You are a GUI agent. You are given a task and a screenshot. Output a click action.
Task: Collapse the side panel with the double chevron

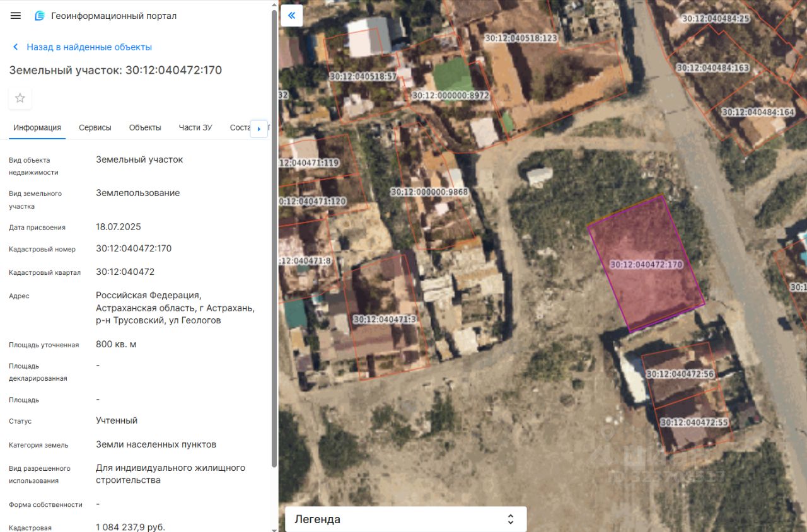292,16
